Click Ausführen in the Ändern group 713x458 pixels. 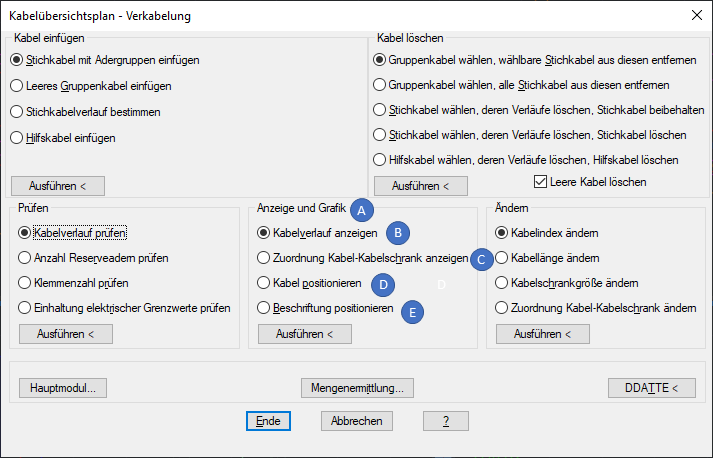pos(543,334)
